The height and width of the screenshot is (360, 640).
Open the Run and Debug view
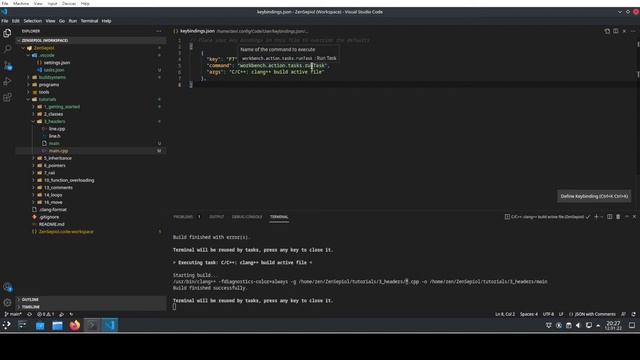coord(7,82)
